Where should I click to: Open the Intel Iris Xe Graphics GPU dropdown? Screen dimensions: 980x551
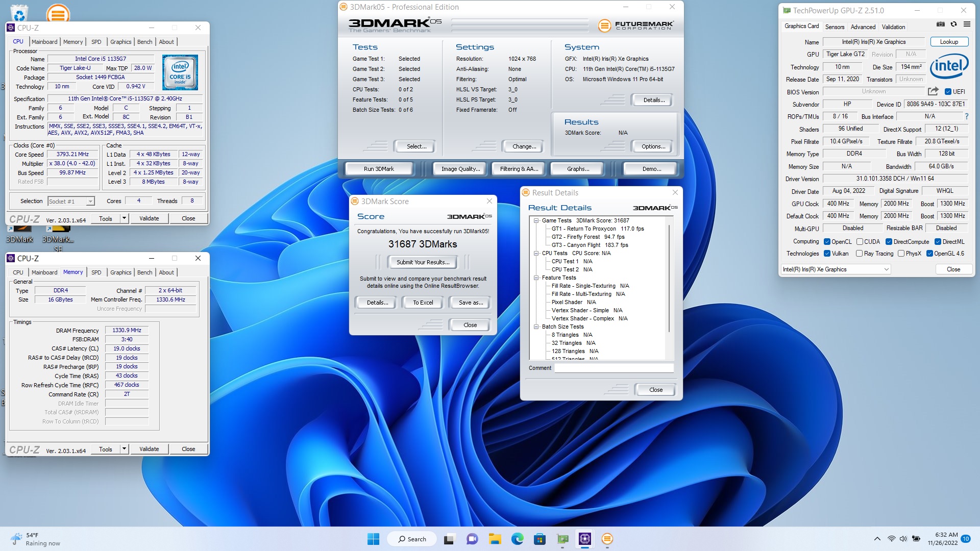point(836,269)
